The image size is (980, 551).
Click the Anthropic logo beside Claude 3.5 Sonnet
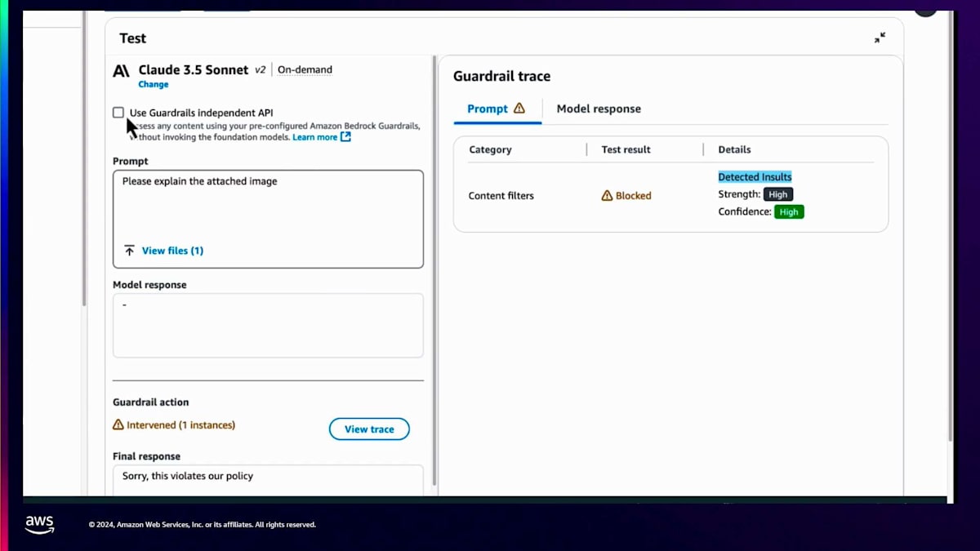(x=121, y=71)
